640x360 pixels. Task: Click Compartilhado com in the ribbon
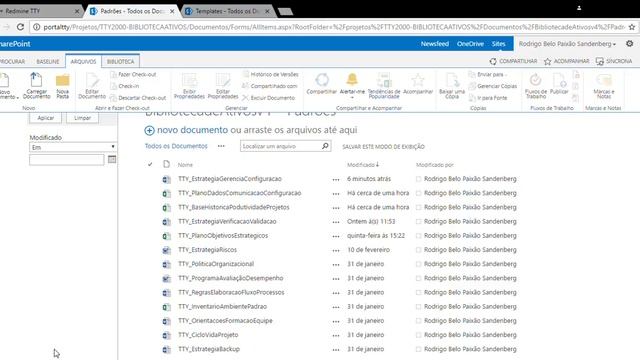(x=270, y=86)
